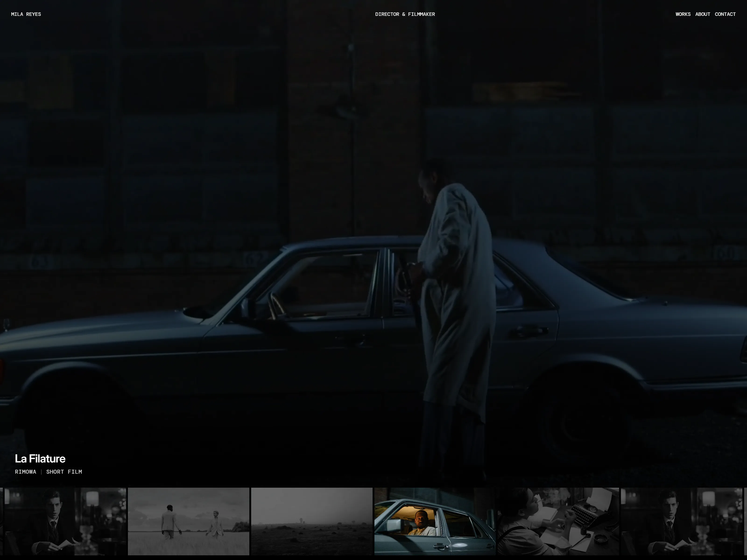Select last thumbnail of man in suit

pyautogui.click(x=681, y=521)
